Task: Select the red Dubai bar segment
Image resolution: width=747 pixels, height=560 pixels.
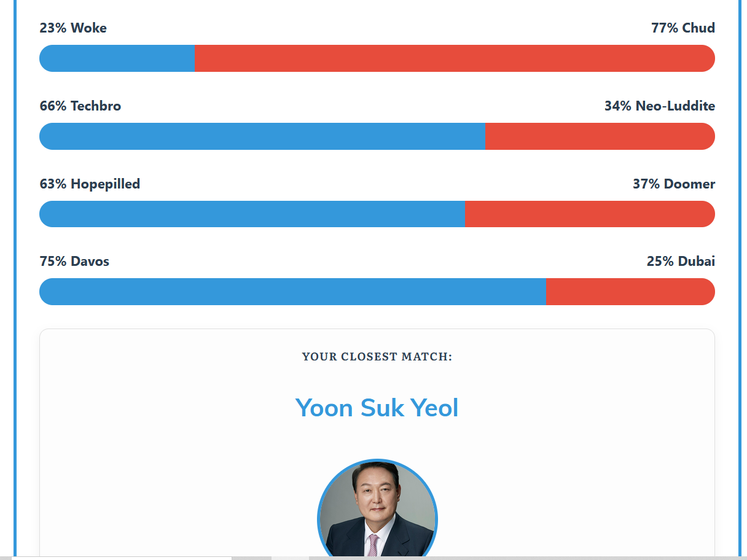Action: [x=631, y=292]
